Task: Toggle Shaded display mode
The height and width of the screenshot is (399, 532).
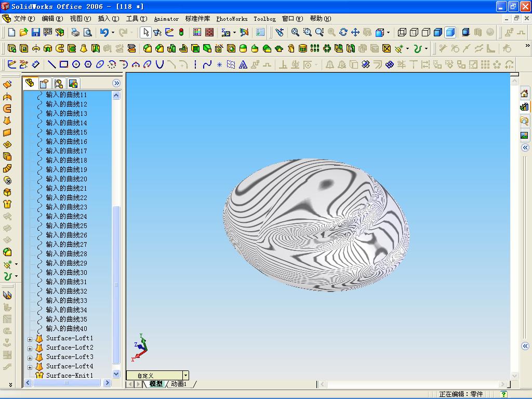Action: (x=450, y=32)
